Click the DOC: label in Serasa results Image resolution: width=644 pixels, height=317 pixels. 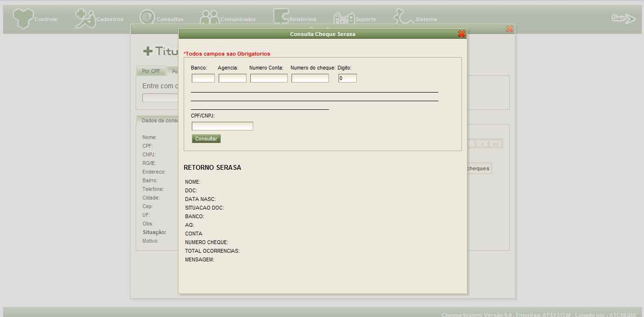pyautogui.click(x=191, y=190)
